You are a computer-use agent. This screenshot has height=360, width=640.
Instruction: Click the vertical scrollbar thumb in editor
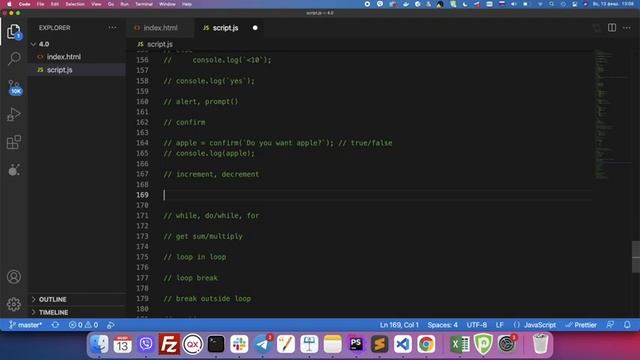[636, 257]
